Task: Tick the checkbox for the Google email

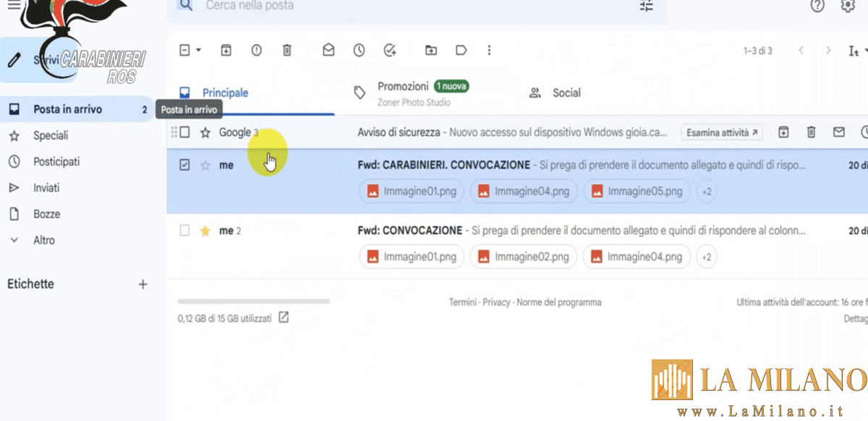Action: pos(185,132)
